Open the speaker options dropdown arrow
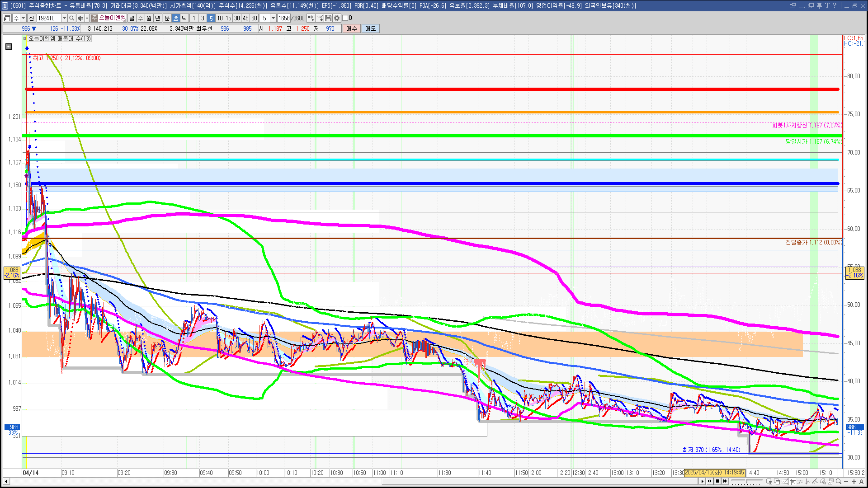868x488 pixels. (87, 18)
